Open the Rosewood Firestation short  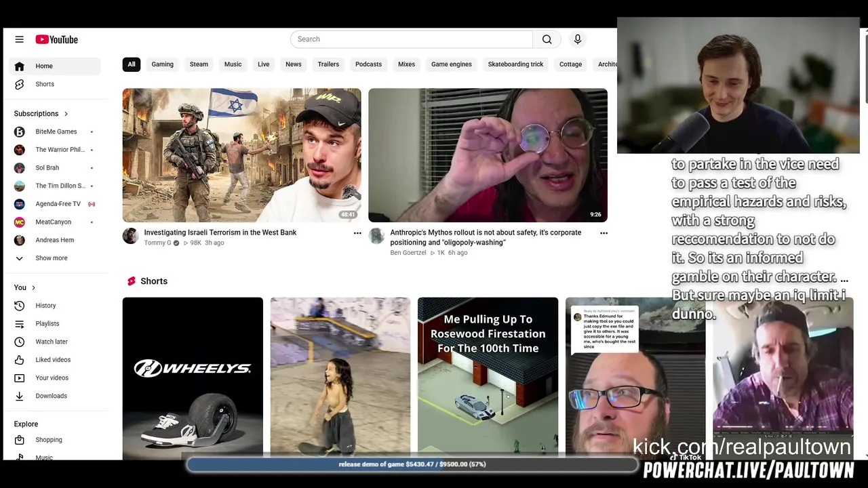(488, 377)
